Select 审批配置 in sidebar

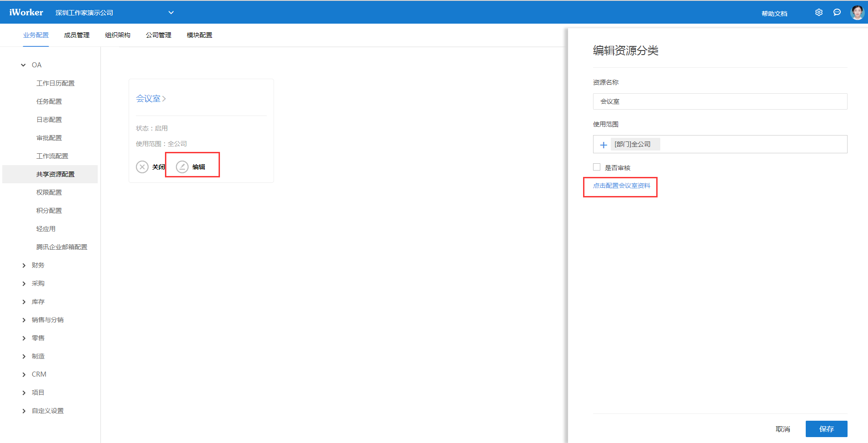49,138
